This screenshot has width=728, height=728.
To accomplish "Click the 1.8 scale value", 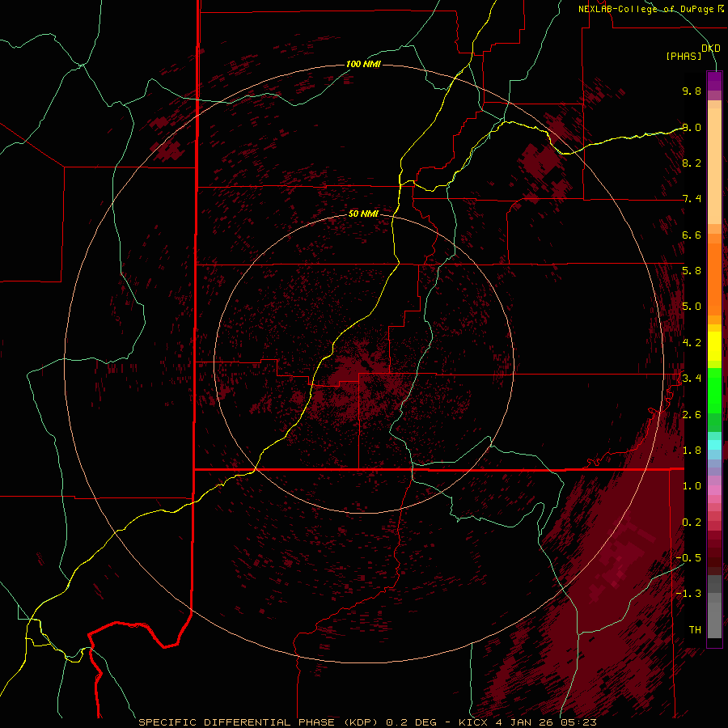I will [x=692, y=451].
